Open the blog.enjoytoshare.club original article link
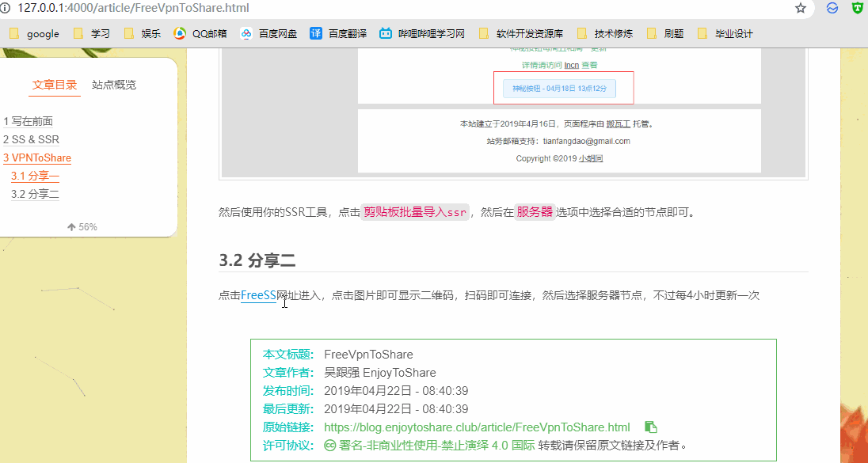Image resolution: width=868 pixels, height=463 pixels. [x=477, y=427]
